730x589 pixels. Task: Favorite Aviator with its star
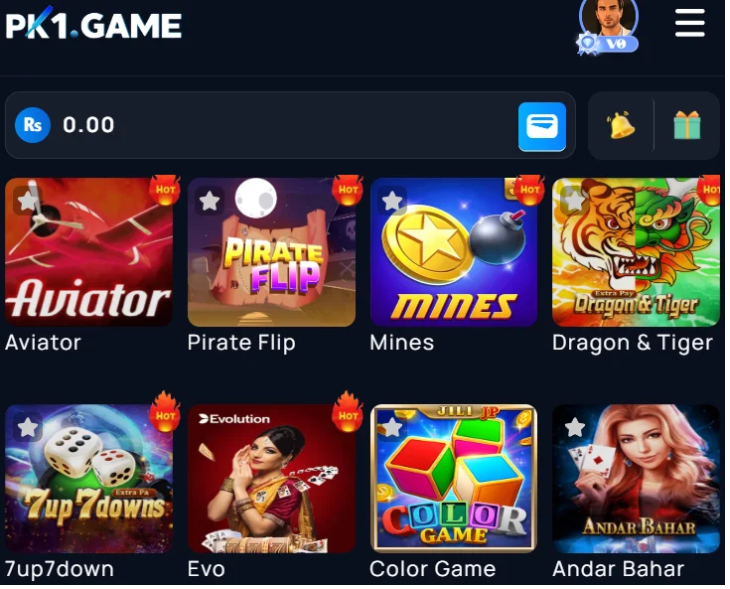click(27, 201)
